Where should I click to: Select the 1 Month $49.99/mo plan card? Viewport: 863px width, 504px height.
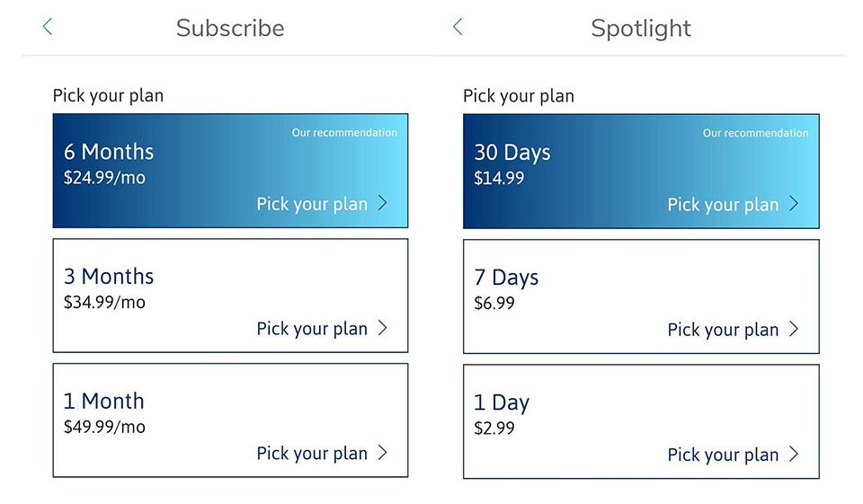tap(230, 420)
